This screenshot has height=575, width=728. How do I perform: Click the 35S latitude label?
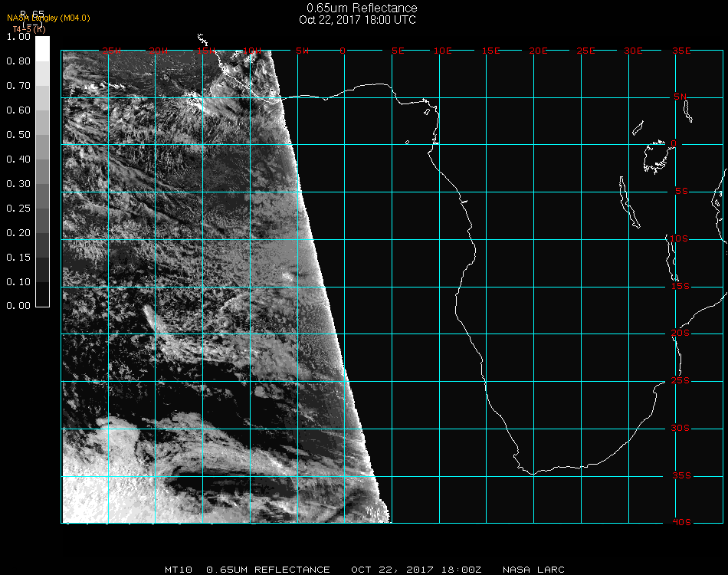pyautogui.click(x=681, y=475)
